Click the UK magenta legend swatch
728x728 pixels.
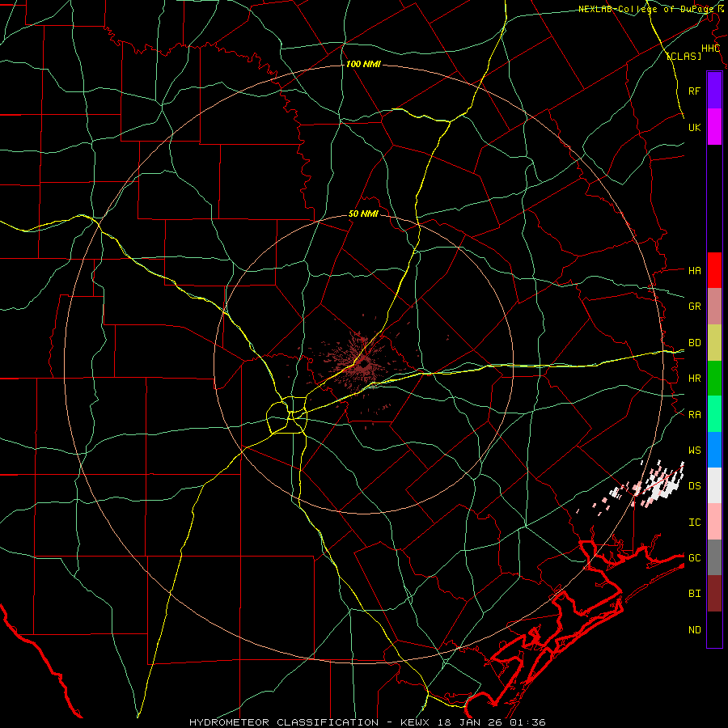coord(714,127)
